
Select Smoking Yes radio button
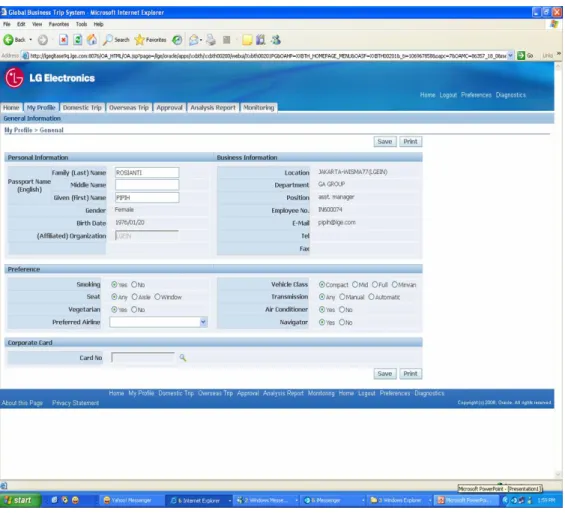click(114, 285)
